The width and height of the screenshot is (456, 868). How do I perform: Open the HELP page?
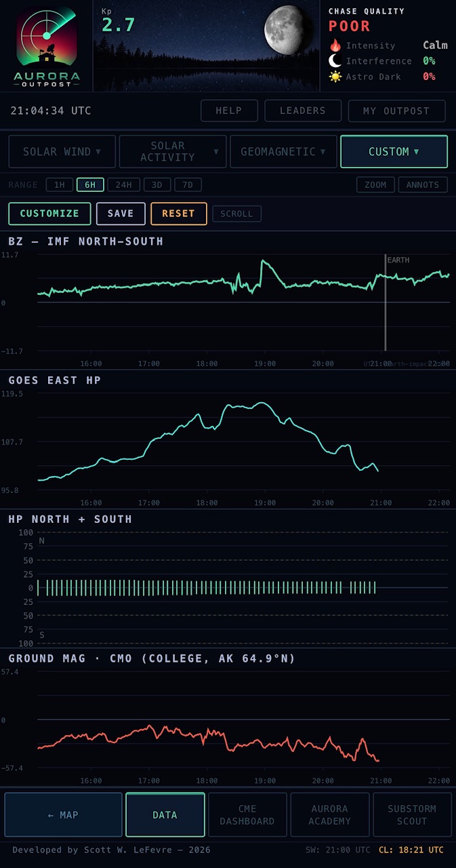pyautogui.click(x=229, y=111)
